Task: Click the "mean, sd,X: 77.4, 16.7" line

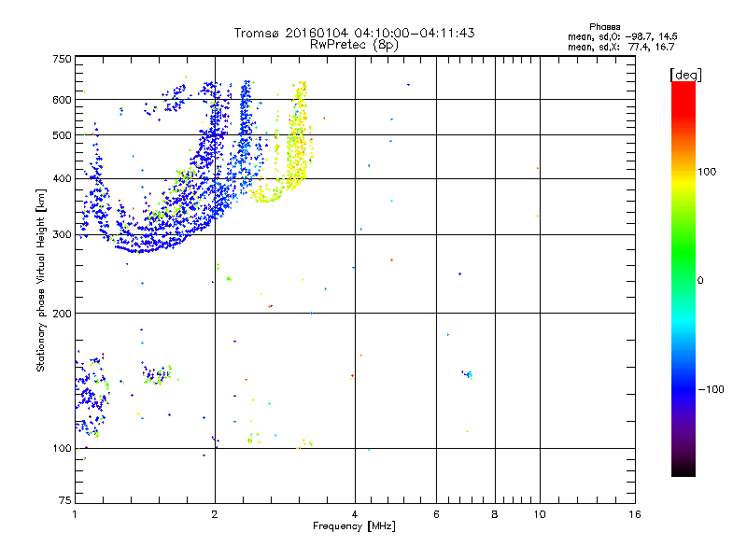Action: (x=621, y=47)
